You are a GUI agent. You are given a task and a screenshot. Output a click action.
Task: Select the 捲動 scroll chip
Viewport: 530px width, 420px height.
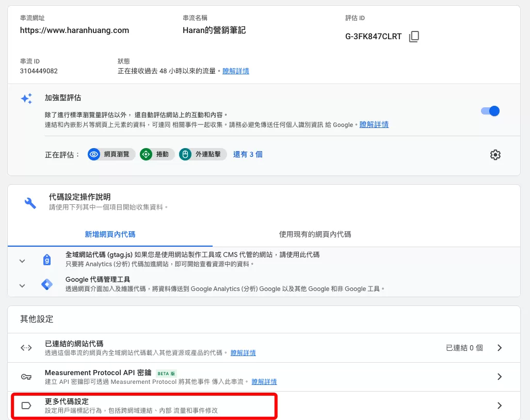157,154
